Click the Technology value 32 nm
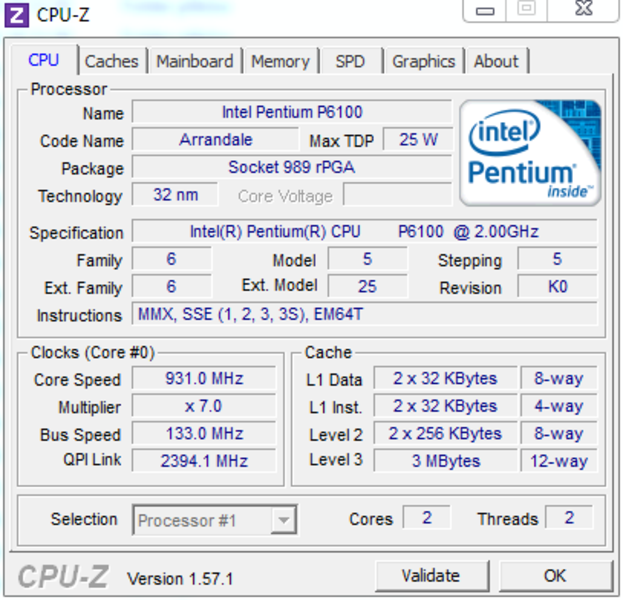The image size is (623, 600). coord(175,195)
